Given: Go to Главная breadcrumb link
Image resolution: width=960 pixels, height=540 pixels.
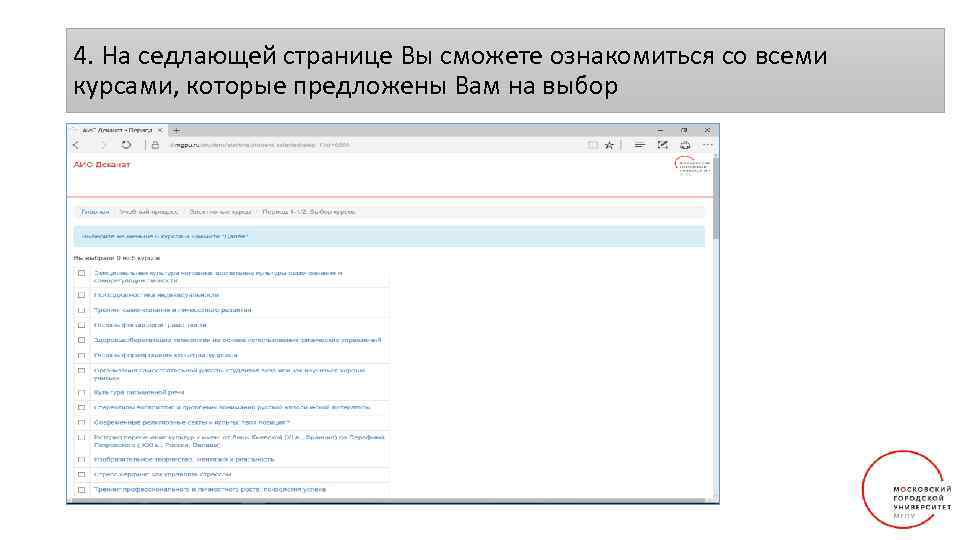Looking at the screenshot, I should [x=95, y=212].
